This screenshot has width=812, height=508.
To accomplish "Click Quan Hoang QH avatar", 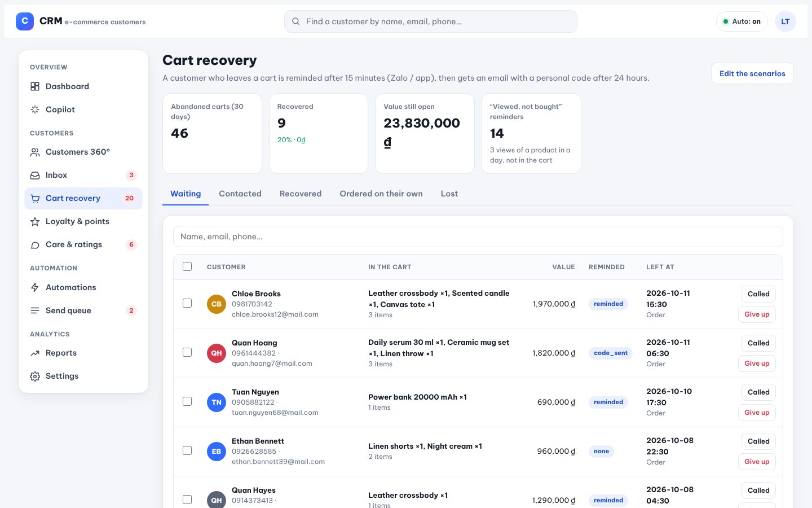I will pyautogui.click(x=217, y=353).
